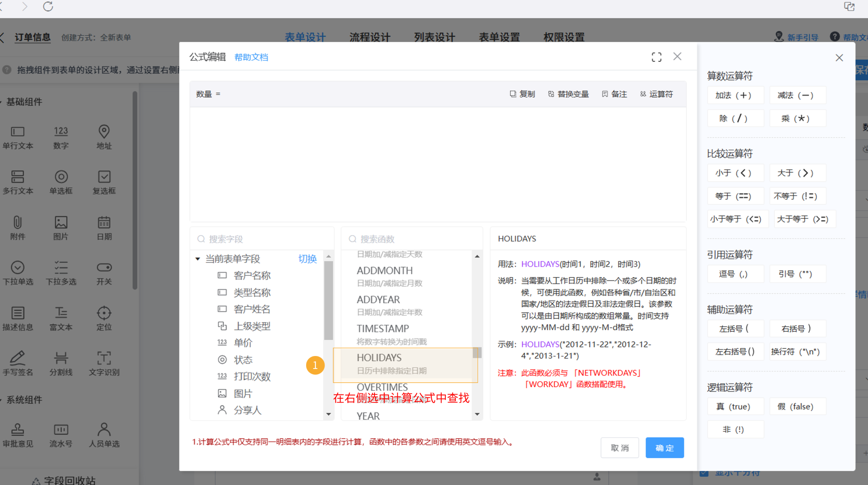The height and width of the screenshot is (485, 868).
Task: Switch to the 表单设置 tab
Action: click(x=499, y=37)
